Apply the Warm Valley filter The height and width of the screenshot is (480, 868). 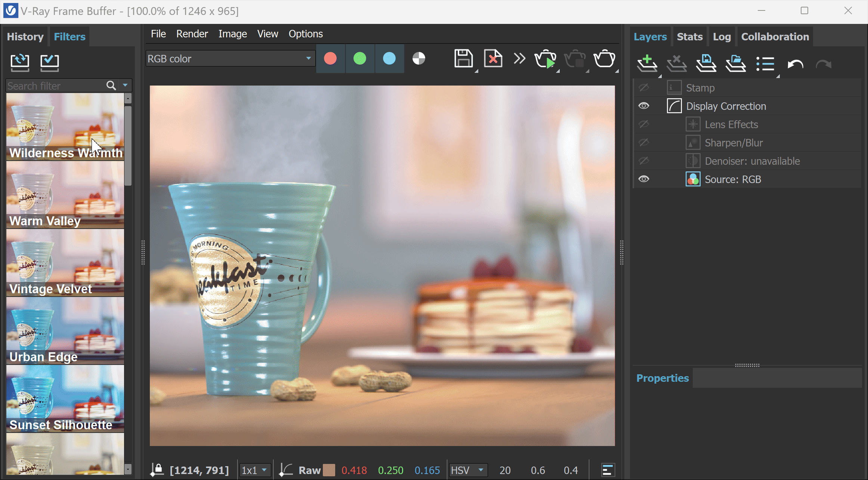point(65,195)
